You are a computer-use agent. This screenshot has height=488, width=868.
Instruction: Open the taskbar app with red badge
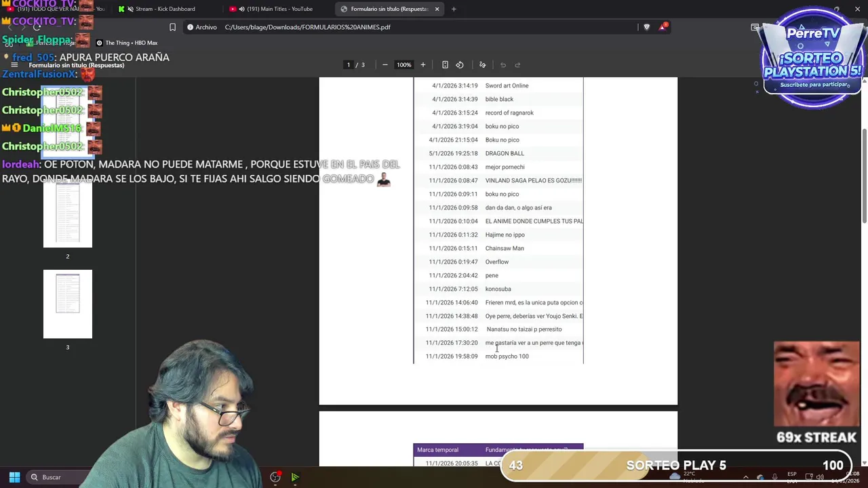coord(275,477)
